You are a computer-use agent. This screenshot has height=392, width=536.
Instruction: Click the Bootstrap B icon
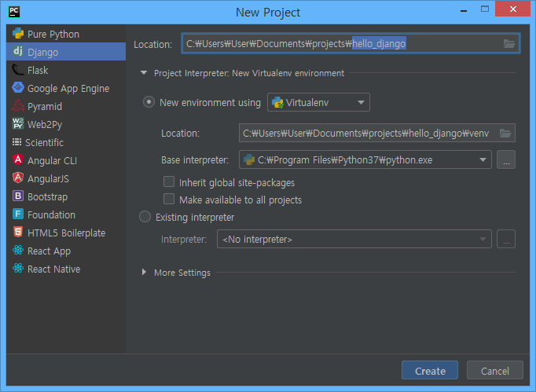click(18, 196)
